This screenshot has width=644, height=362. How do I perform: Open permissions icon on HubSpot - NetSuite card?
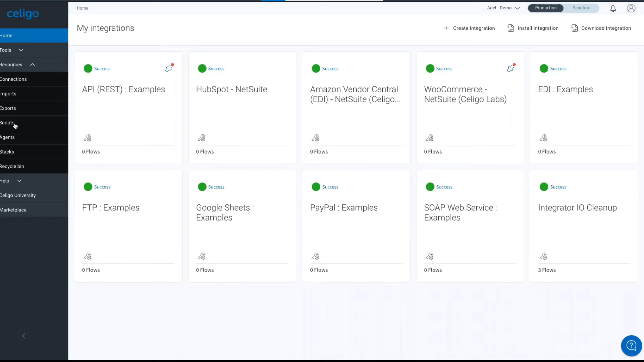[201, 138]
